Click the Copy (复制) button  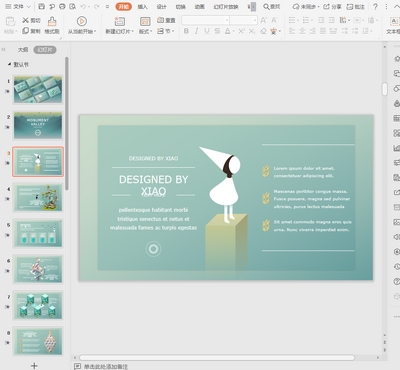(31, 31)
